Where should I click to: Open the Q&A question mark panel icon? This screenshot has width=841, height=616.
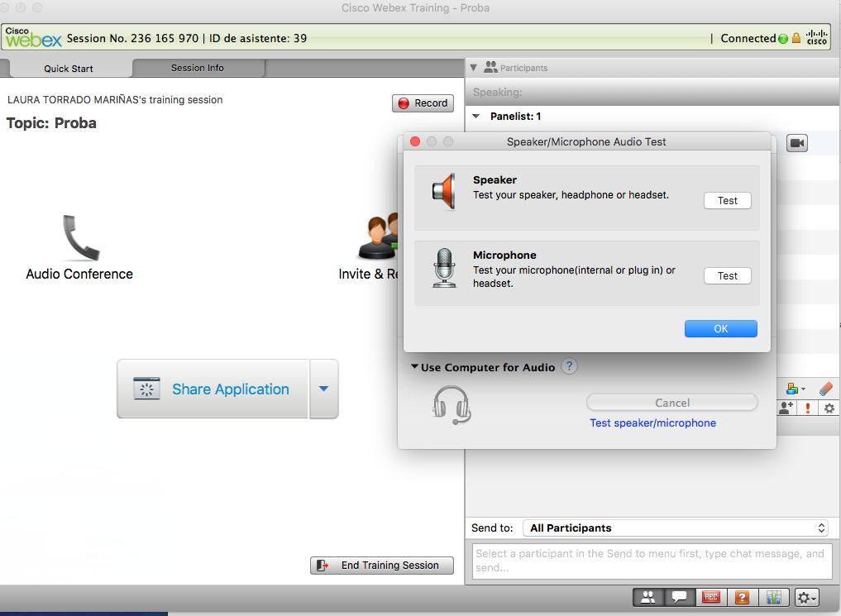[x=742, y=597]
